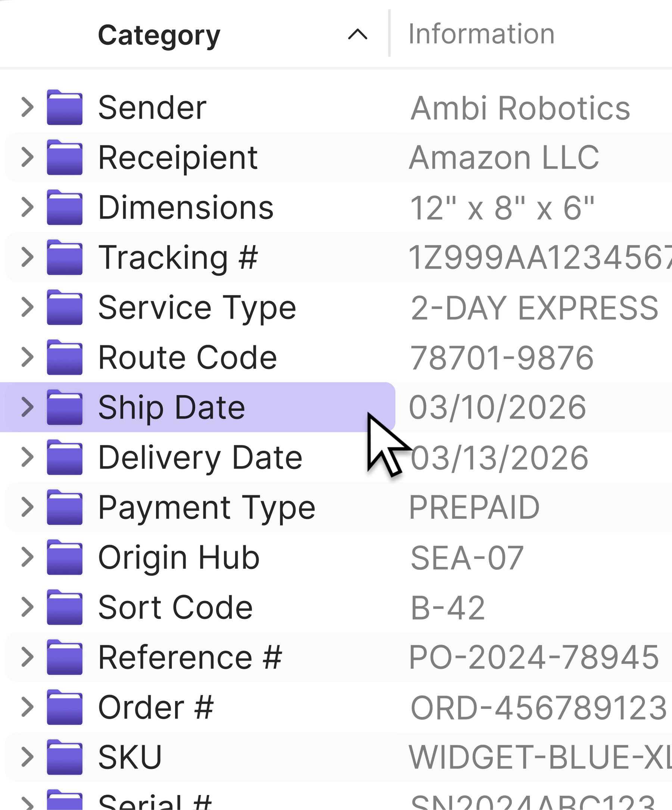Screen dimensions: 672x810
Task: Expand the Delivery Date entry
Action: pos(28,457)
